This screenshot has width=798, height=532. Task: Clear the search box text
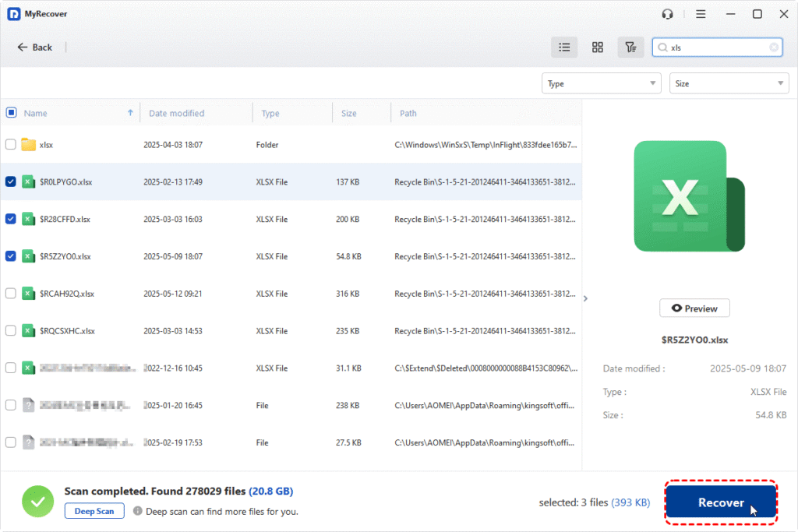774,48
